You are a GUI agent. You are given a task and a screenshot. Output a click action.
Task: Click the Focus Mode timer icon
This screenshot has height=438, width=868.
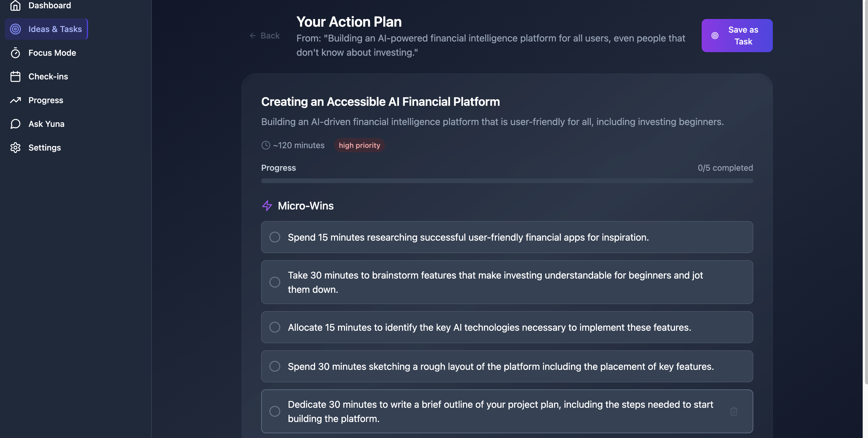click(15, 53)
